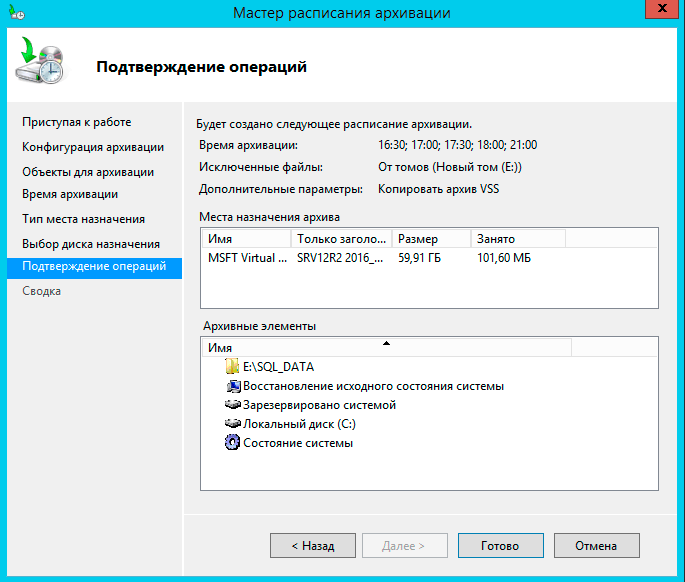Click the 101,60 МБ used value
This screenshot has height=582, width=685.
[504, 258]
